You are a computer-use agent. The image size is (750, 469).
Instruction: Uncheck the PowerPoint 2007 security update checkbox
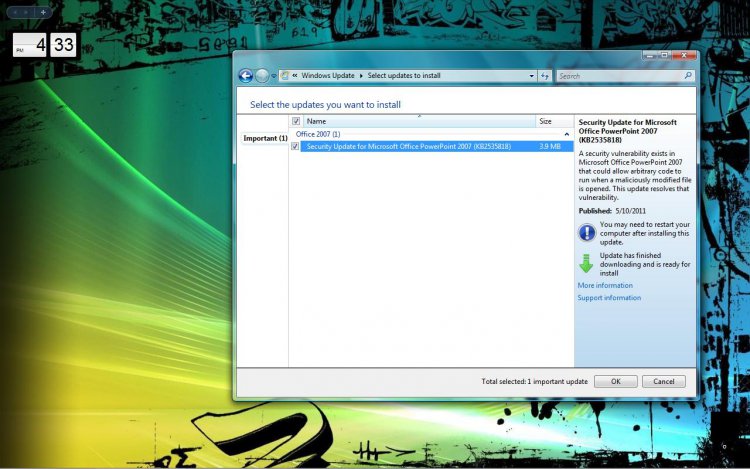coord(295,146)
